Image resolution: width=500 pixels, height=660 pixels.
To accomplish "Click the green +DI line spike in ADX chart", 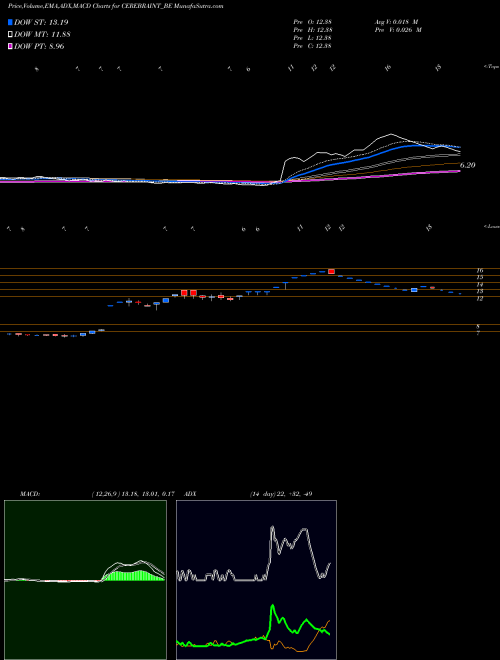I will [272, 607].
